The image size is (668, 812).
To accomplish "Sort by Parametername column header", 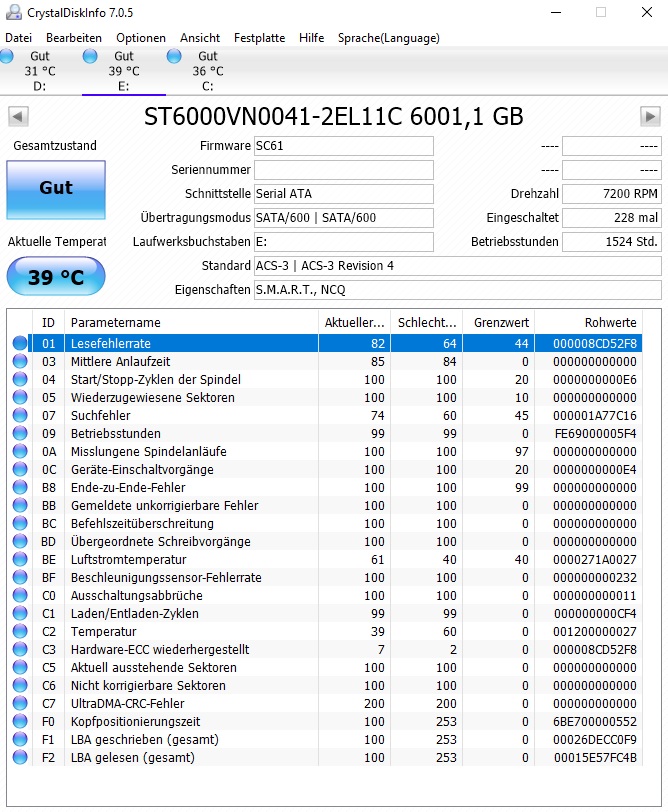I will pos(191,323).
